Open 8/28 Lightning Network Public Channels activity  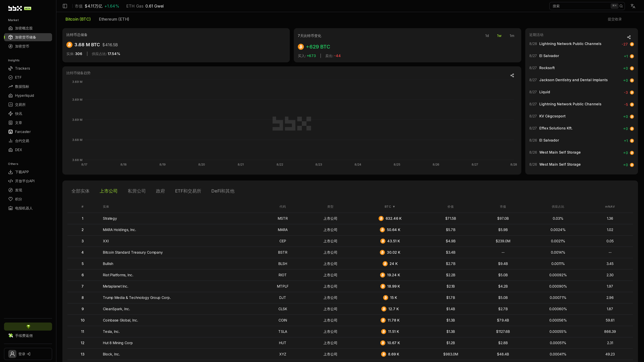tap(581, 44)
